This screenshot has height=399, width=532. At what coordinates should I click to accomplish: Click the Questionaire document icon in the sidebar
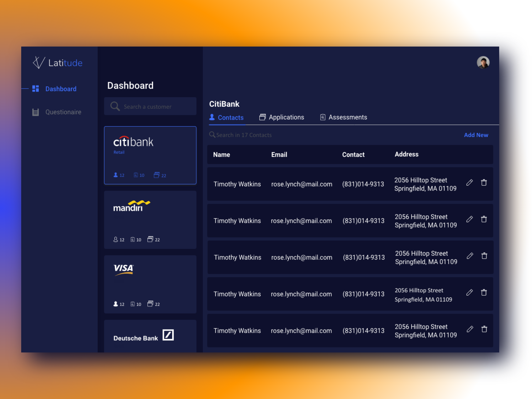36,112
